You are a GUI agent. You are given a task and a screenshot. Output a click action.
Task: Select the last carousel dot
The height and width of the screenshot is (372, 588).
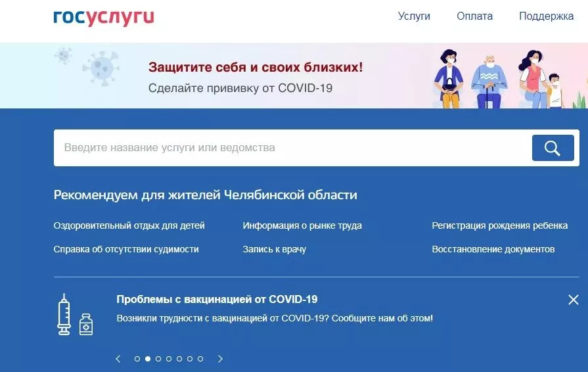click(x=200, y=359)
